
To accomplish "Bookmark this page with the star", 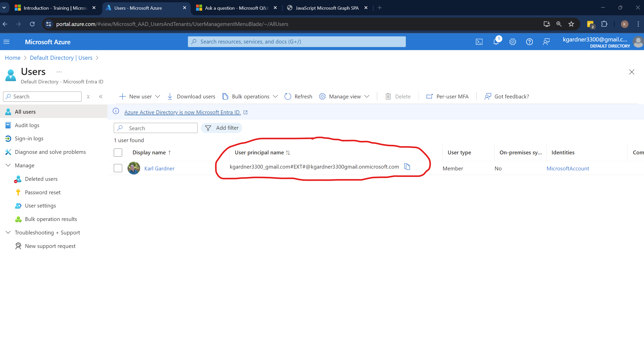I will coord(571,24).
